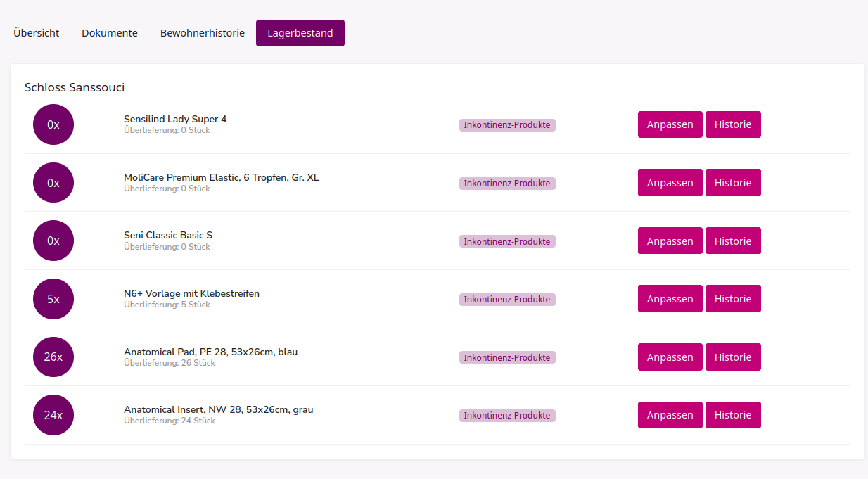View Historie for Anatomical Insert grau

733,415
